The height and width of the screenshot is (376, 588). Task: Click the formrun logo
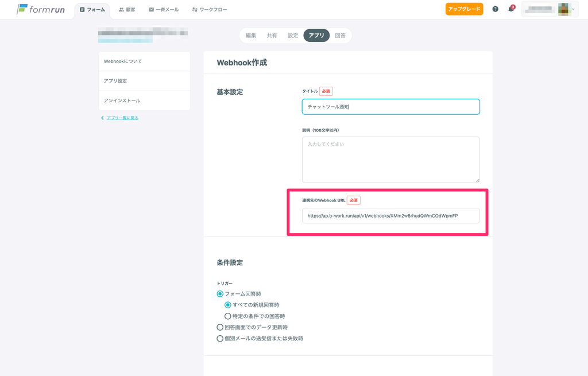[40, 9]
